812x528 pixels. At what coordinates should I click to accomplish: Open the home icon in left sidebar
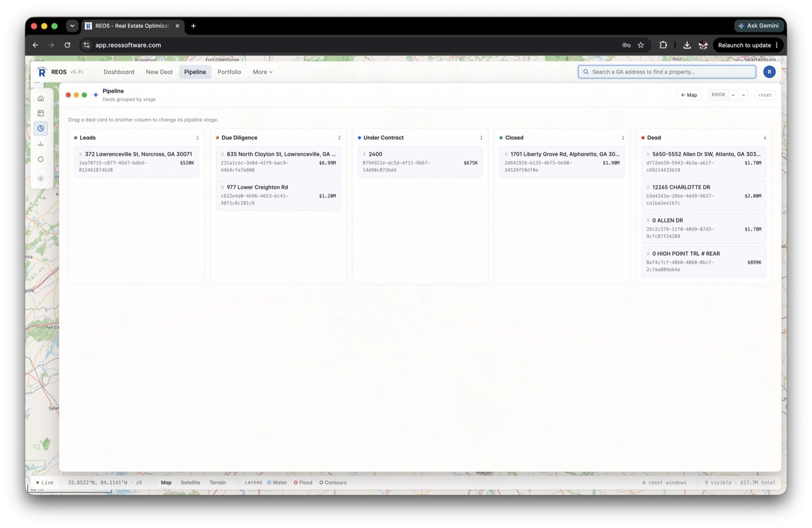pos(41,98)
